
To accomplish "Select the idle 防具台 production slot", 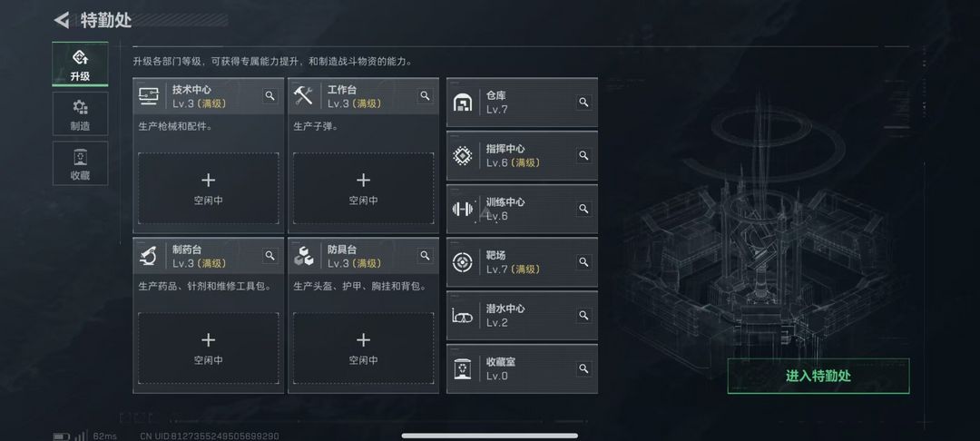I will [x=363, y=348].
